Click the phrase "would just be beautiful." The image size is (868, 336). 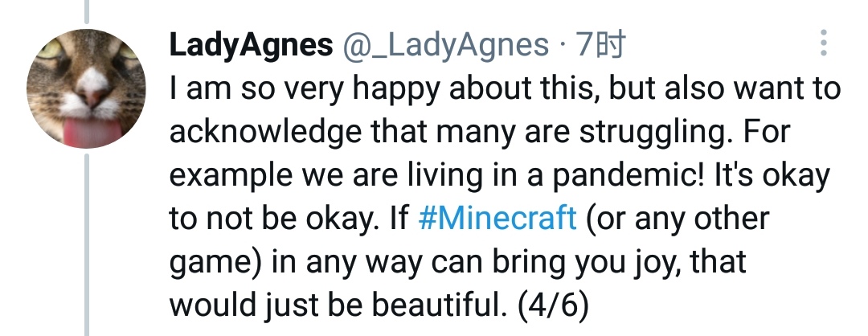tap(338, 305)
